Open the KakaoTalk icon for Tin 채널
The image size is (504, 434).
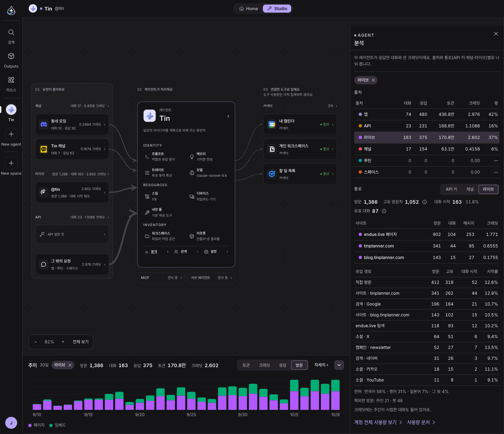[44, 149]
